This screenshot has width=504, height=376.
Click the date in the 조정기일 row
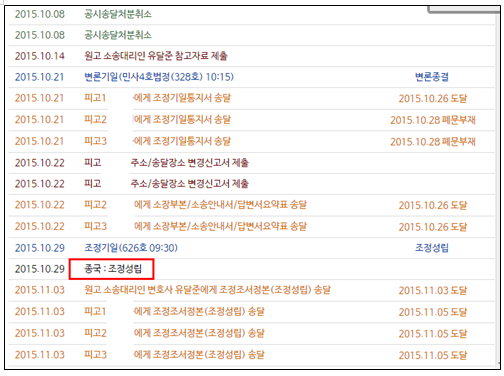pyautogui.click(x=40, y=248)
